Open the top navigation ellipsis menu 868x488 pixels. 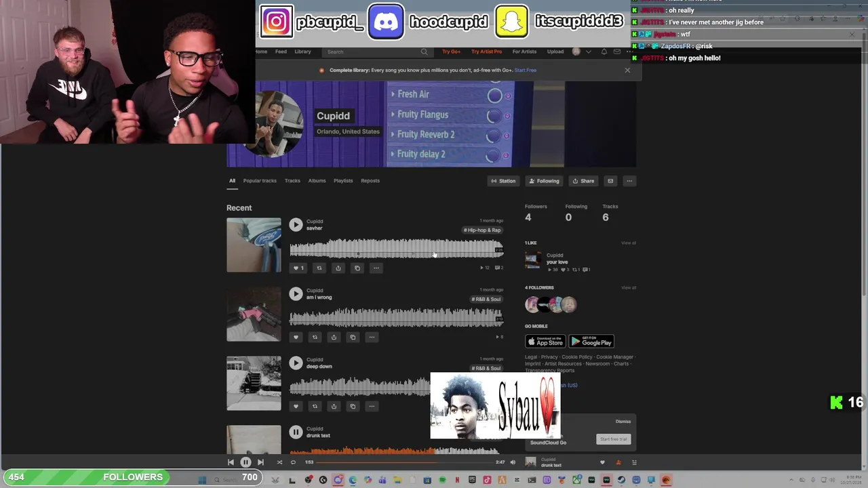pos(630,52)
